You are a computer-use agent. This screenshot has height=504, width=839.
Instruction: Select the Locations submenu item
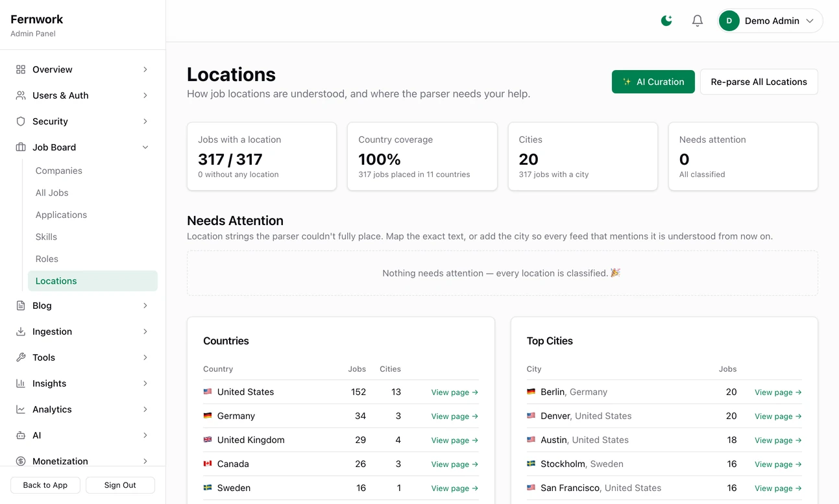[93, 281]
